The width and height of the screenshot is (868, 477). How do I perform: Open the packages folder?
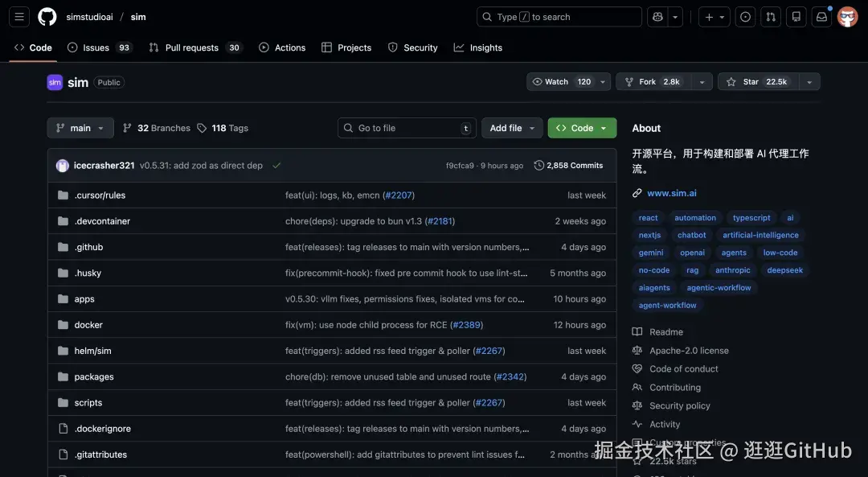[94, 376]
